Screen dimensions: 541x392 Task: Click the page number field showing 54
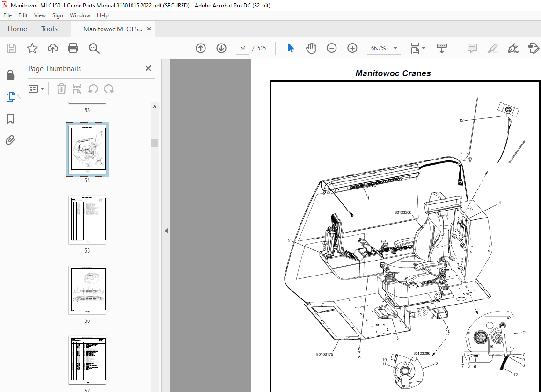pyautogui.click(x=243, y=48)
